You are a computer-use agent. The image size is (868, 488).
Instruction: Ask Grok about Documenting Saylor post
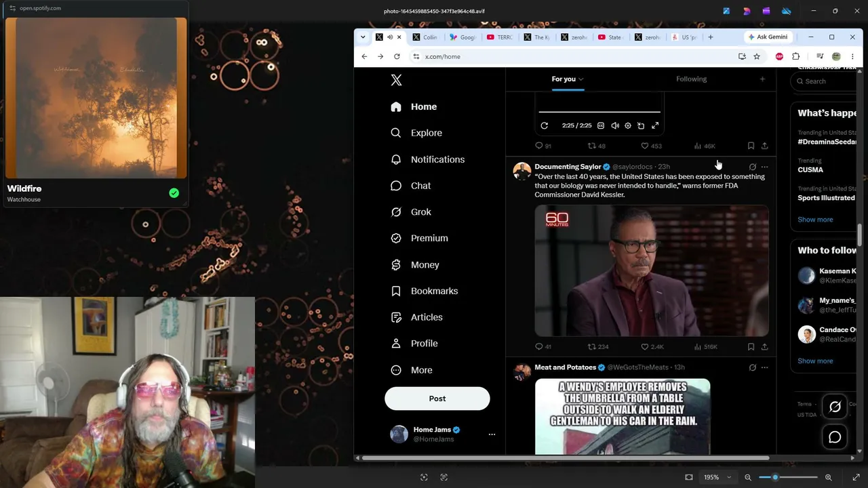click(752, 167)
